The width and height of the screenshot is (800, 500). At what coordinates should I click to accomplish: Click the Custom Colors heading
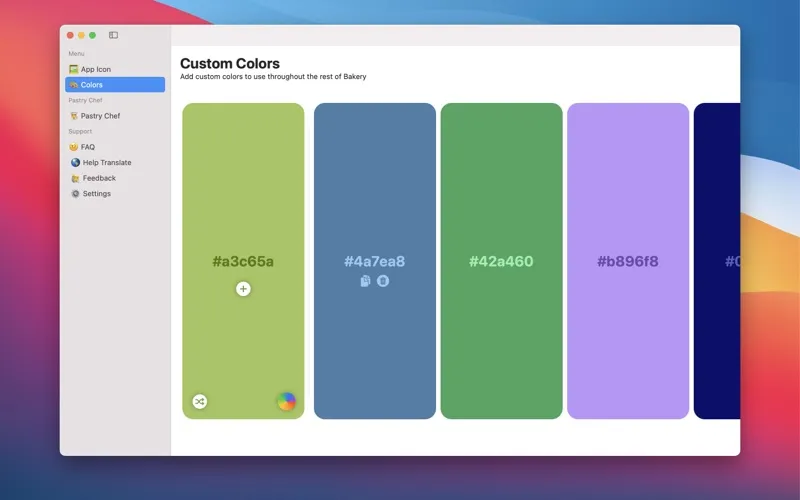pos(230,63)
